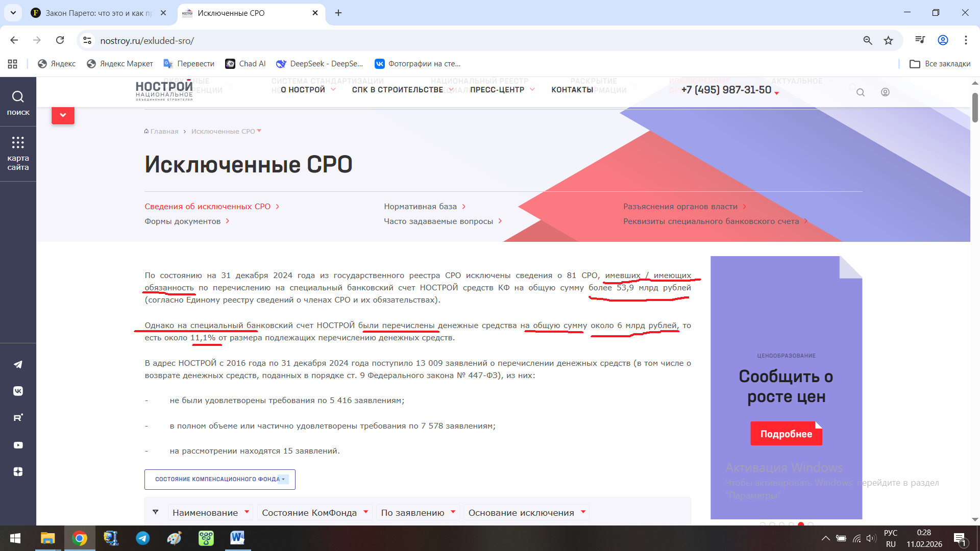Bookmark this page with star icon

click(889, 40)
